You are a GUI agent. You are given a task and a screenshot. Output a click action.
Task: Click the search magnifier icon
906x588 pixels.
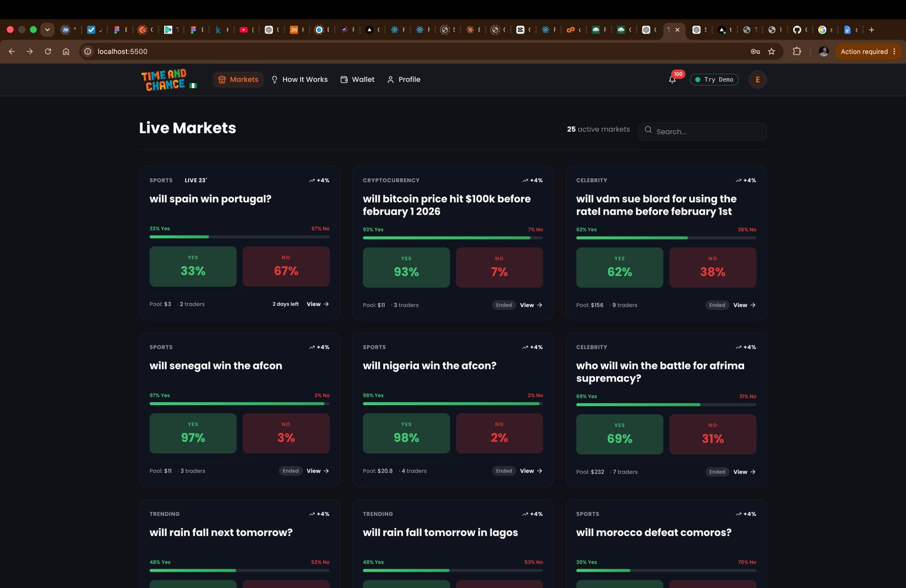[x=648, y=130]
